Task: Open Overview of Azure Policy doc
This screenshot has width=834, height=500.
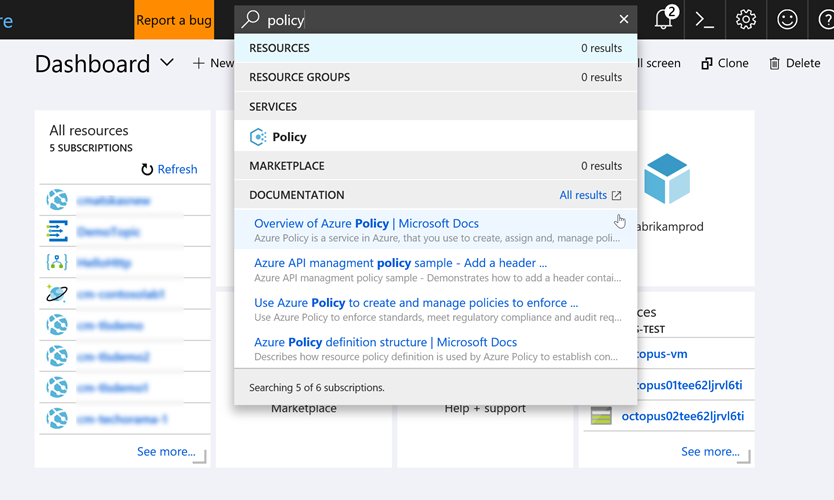Action: tap(366, 223)
